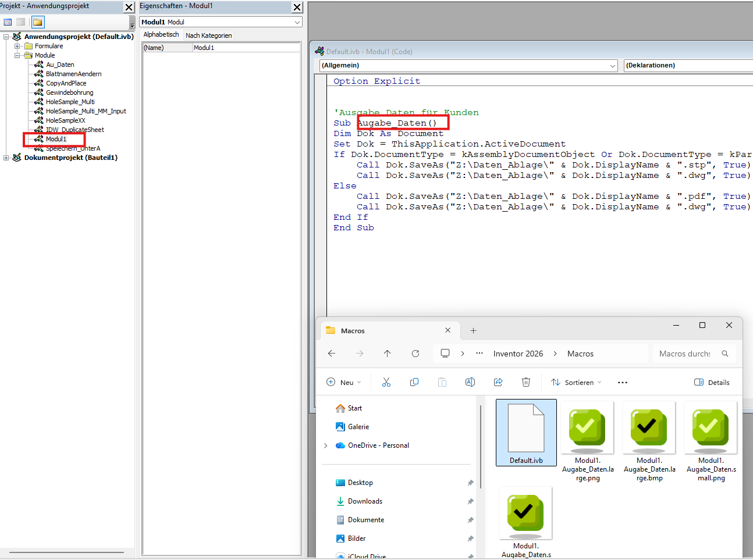This screenshot has height=560, width=753.
Task: Click the Delete trash icon in Explorer
Action: tap(526, 382)
